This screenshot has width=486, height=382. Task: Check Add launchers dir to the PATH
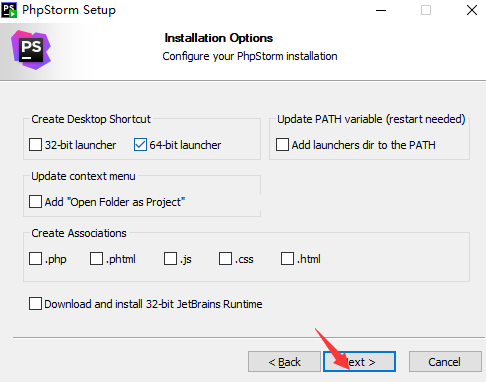[282, 145]
